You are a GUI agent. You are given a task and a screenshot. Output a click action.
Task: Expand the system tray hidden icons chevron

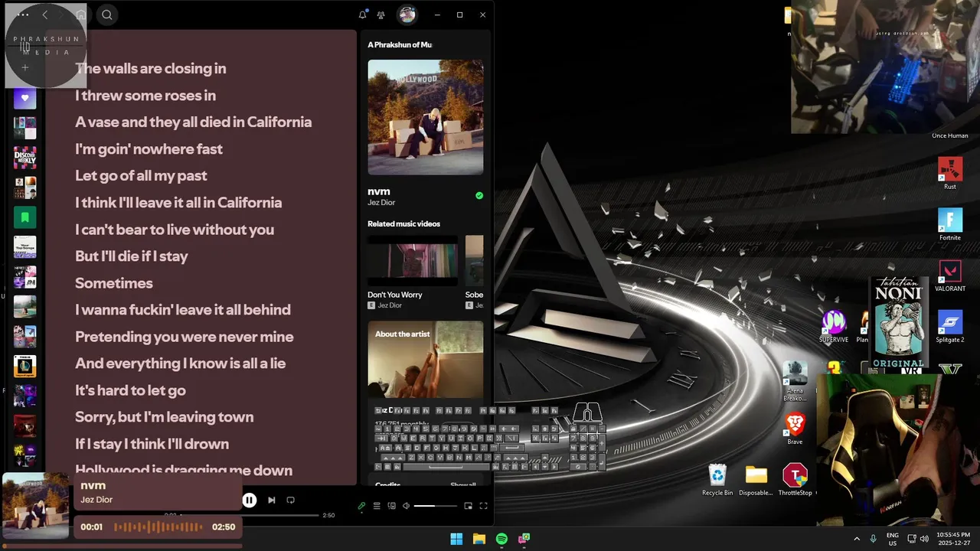pyautogui.click(x=857, y=539)
